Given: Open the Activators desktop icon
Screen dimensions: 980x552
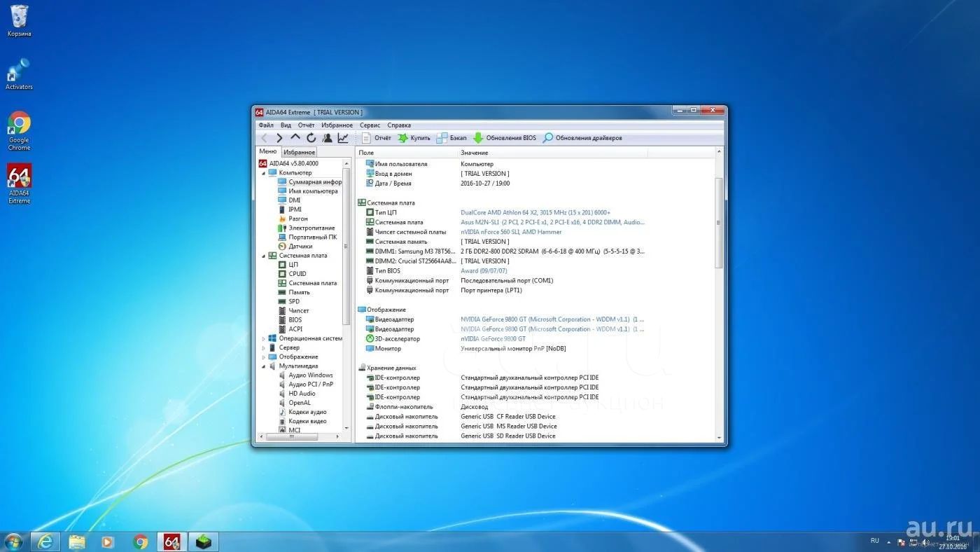Looking at the screenshot, I should click(19, 74).
